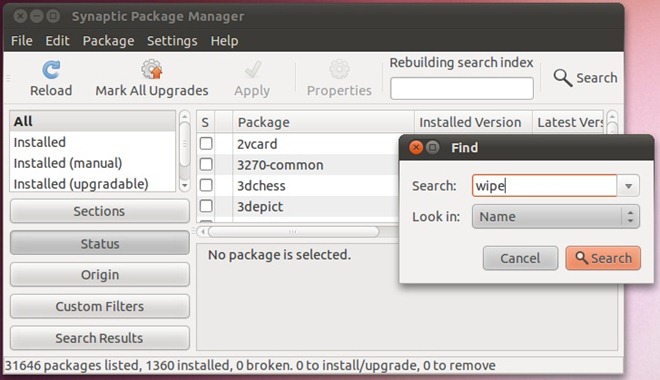Click the Latest Version column header

(568, 122)
